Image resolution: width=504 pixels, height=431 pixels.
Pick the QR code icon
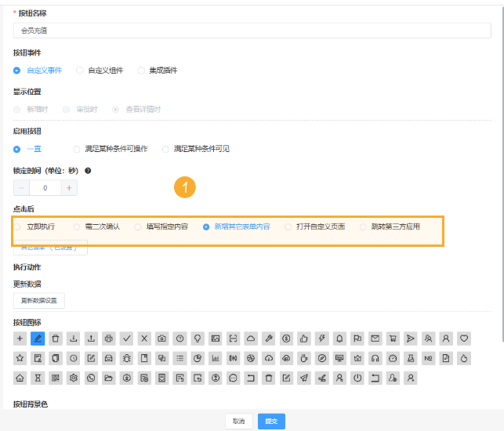click(x=56, y=378)
